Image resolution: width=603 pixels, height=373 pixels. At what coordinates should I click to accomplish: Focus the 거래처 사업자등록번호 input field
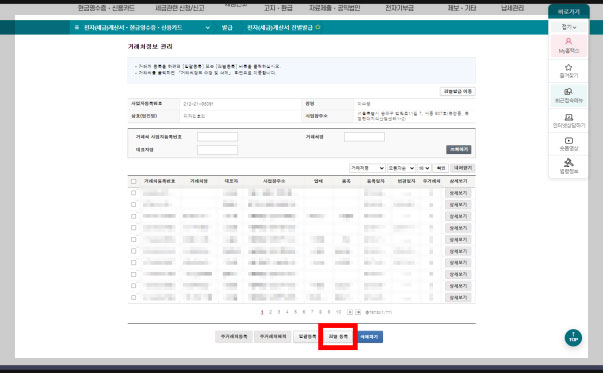click(217, 137)
